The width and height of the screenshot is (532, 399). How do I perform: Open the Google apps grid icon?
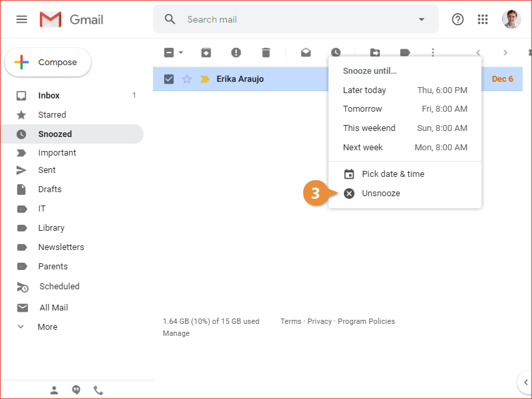coord(483,19)
